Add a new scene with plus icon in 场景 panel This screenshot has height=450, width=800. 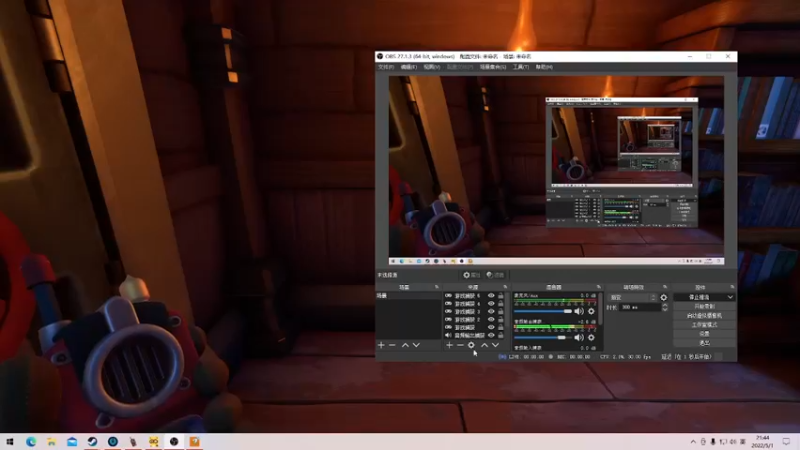coord(381,345)
